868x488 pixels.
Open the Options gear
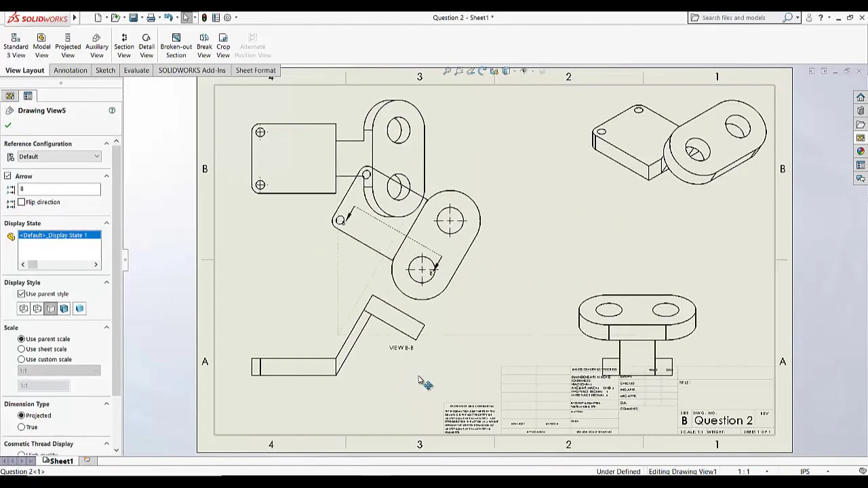[227, 18]
